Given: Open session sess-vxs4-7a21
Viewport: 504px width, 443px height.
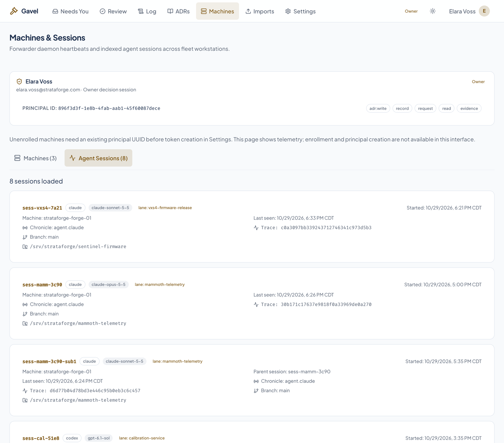Looking at the screenshot, I should coord(42,208).
